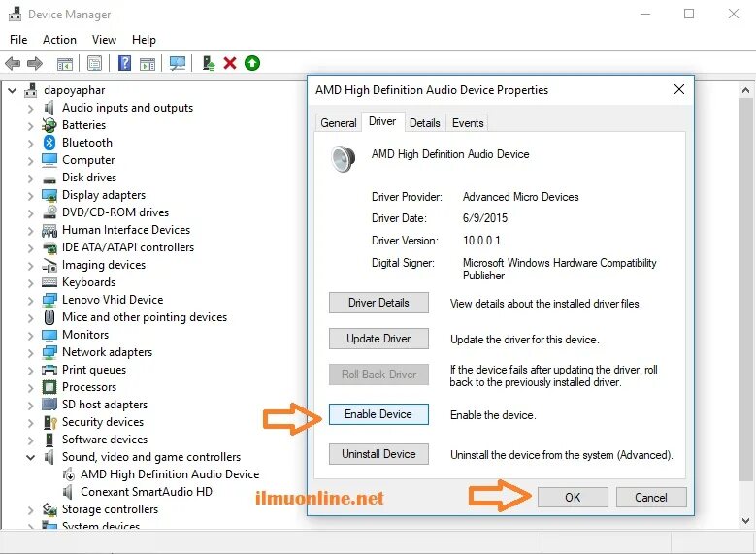Expand Audio inputs and outputs
The width and height of the screenshot is (756, 554).
click(31, 109)
